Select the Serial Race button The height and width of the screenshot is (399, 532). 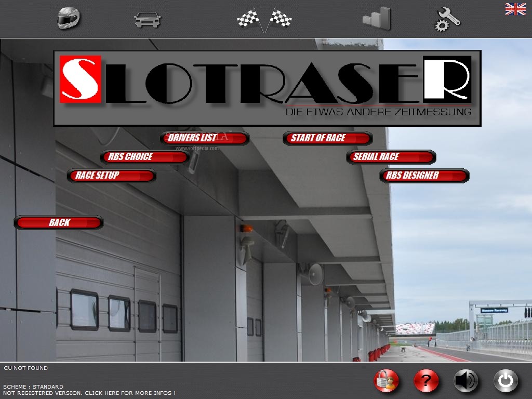[x=391, y=157]
